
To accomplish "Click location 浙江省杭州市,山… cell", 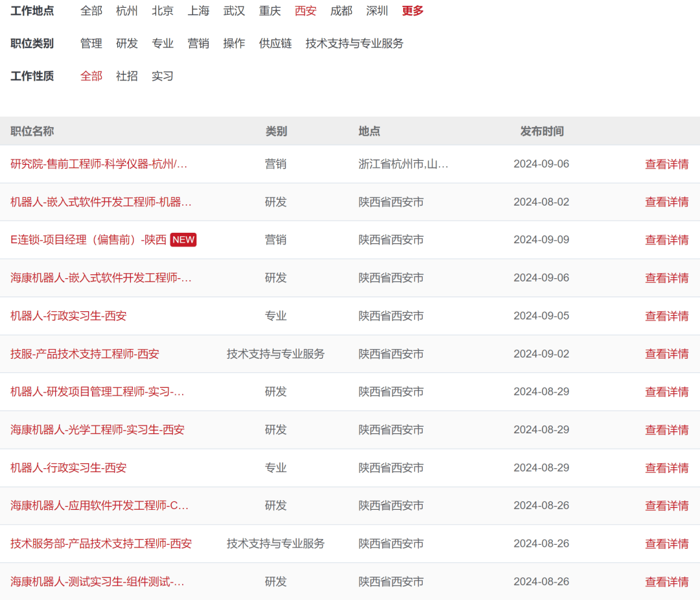I will tap(403, 164).
